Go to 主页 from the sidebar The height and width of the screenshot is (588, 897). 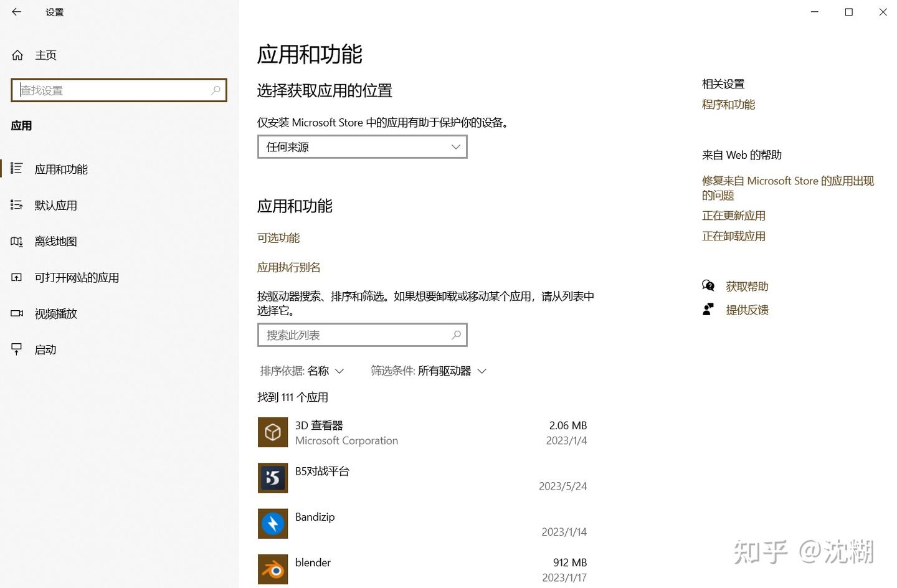[x=45, y=55]
